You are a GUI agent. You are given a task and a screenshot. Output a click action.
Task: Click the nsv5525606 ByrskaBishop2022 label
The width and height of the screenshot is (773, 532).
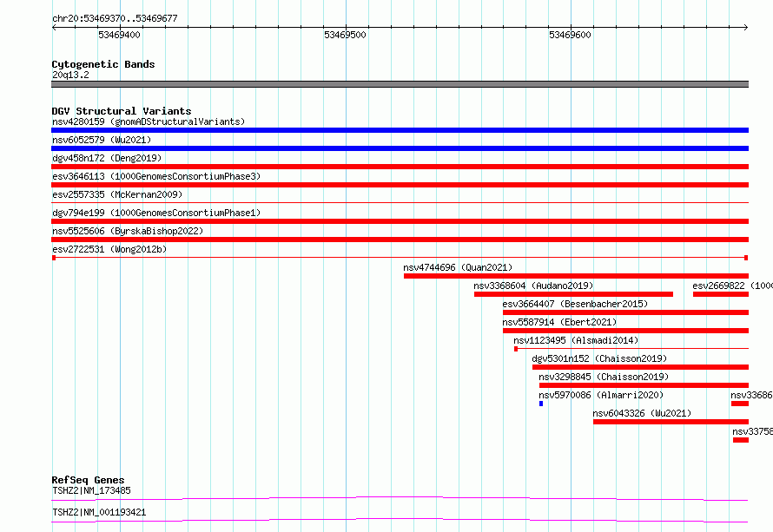[128, 231]
